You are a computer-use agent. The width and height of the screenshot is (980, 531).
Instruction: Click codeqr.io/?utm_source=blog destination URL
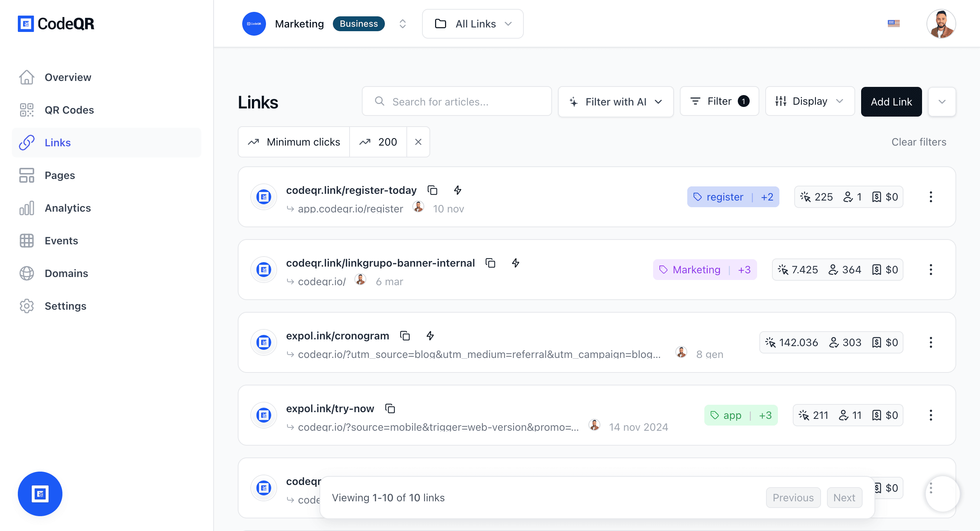[x=479, y=354]
